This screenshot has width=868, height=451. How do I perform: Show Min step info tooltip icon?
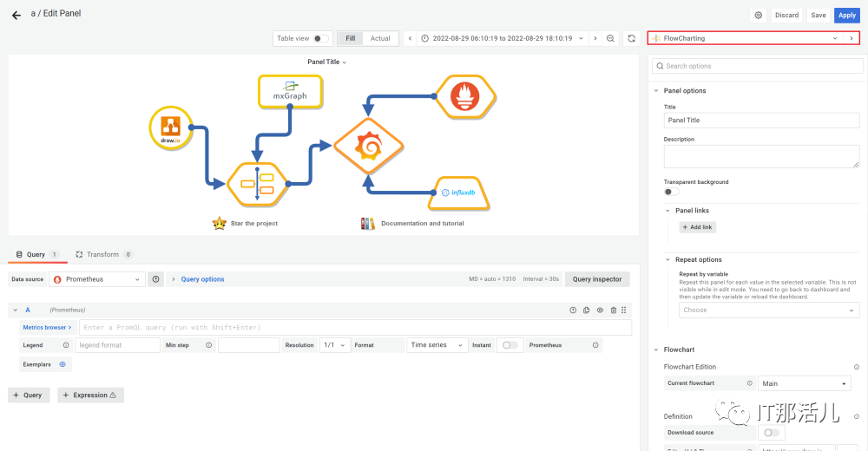(x=208, y=344)
